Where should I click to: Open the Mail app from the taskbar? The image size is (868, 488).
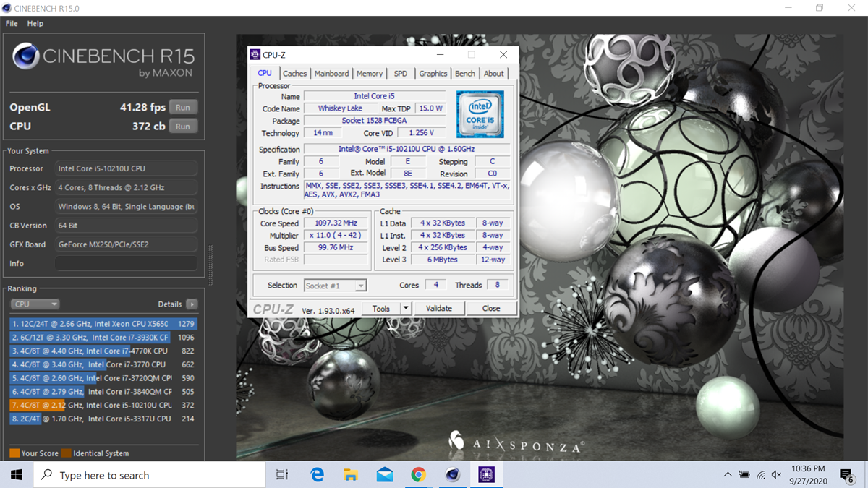[x=385, y=475]
